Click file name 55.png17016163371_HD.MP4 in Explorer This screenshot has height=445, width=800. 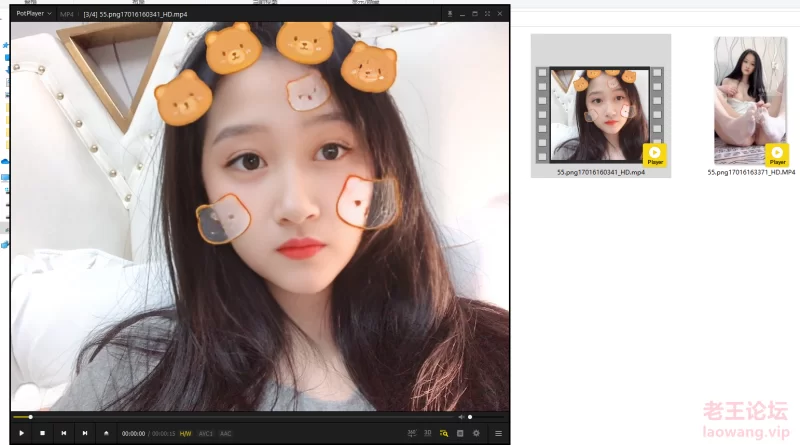(751, 172)
